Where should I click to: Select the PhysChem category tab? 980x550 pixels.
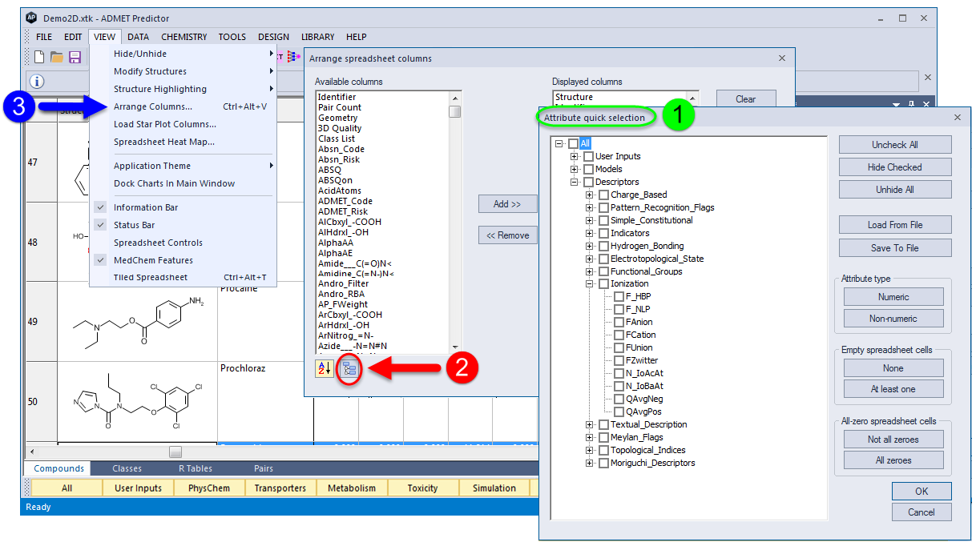coord(209,488)
